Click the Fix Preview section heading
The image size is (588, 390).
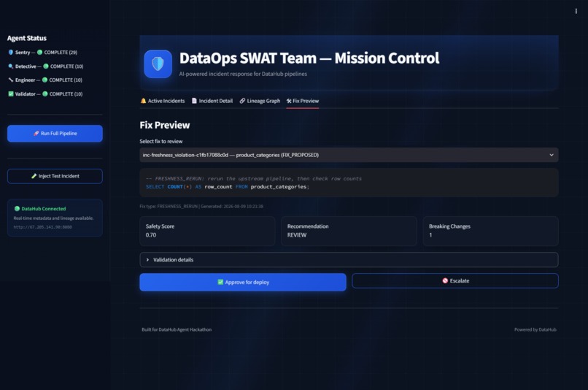tap(165, 125)
